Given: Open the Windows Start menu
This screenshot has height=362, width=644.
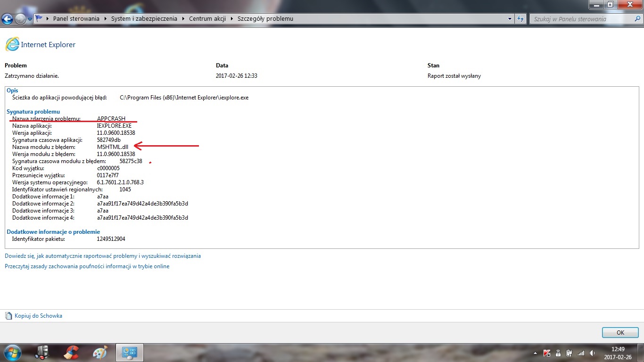Looking at the screenshot, I should point(12,353).
